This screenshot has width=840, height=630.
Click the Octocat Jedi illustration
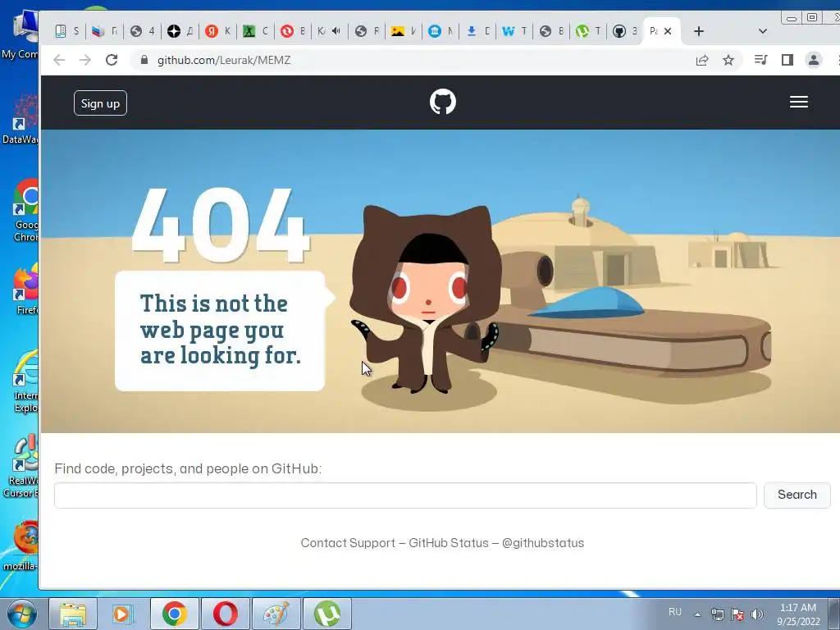(x=426, y=300)
